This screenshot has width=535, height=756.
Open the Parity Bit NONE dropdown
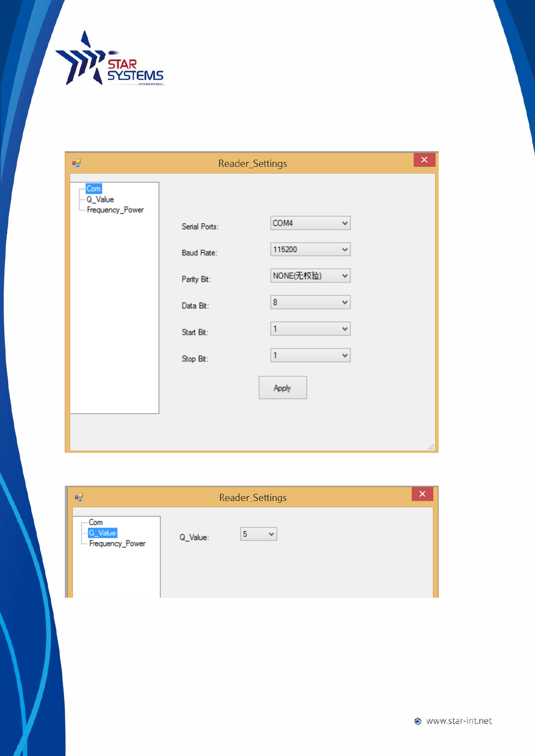tap(310, 276)
